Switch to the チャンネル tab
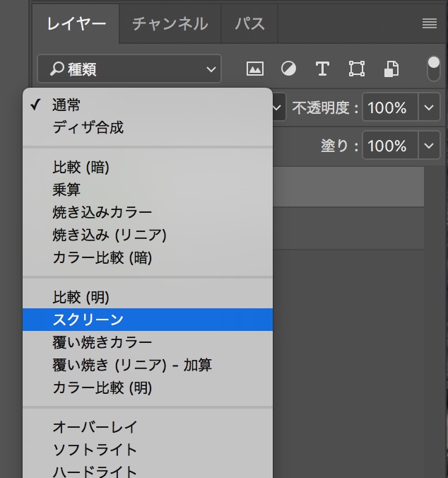Viewport: 448px width, 478px height. [x=170, y=24]
